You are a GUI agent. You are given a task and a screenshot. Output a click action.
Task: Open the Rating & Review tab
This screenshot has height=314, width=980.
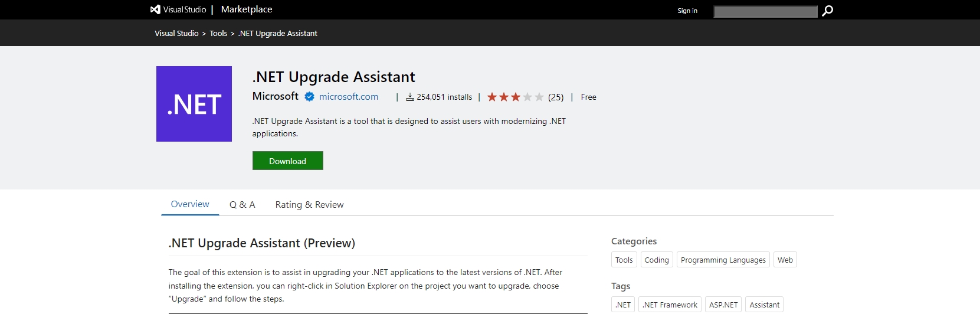click(309, 205)
